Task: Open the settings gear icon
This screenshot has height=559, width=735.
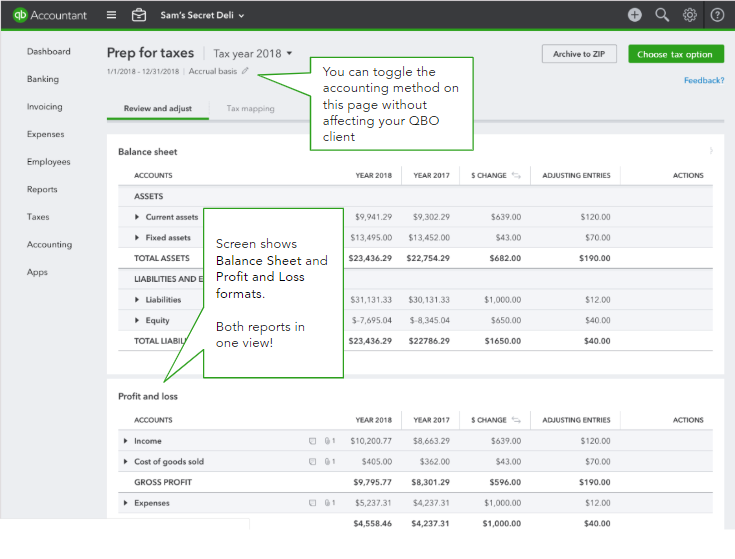Action: coord(690,15)
